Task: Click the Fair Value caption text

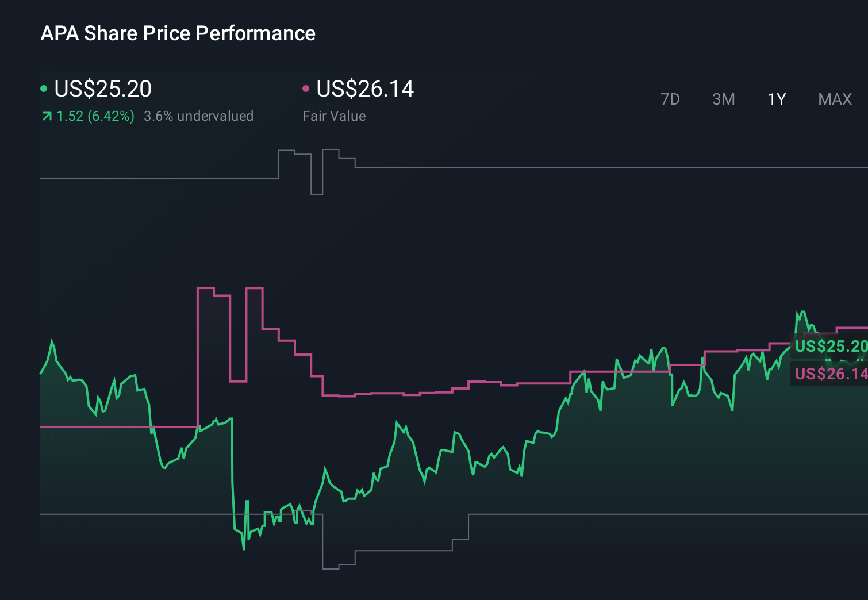Action: [334, 116]
